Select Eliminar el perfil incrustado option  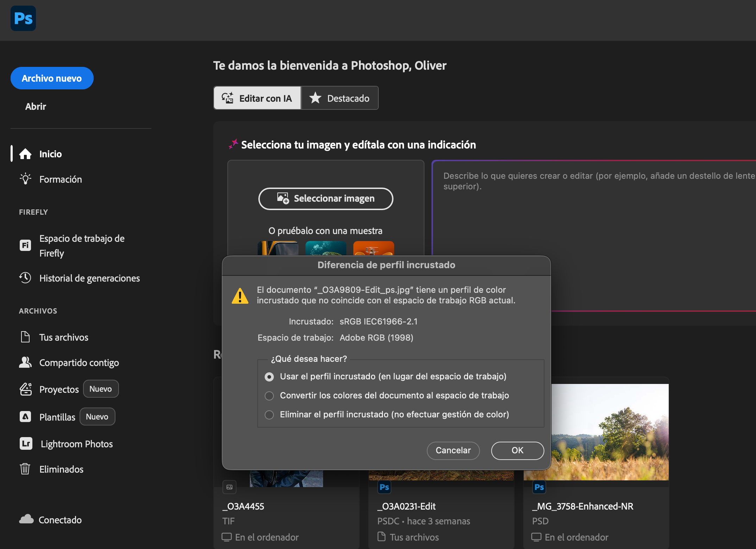(269, 415)
